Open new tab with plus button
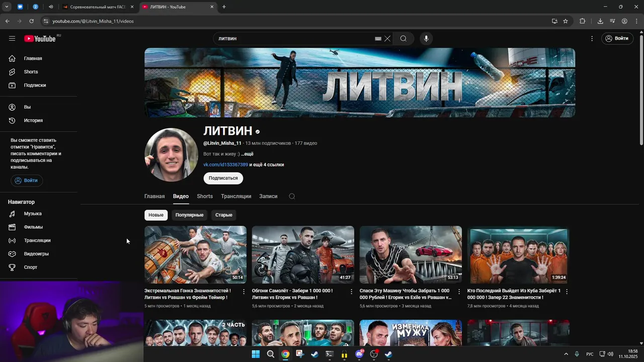This screenshot has height=362, width=644. 224,7
